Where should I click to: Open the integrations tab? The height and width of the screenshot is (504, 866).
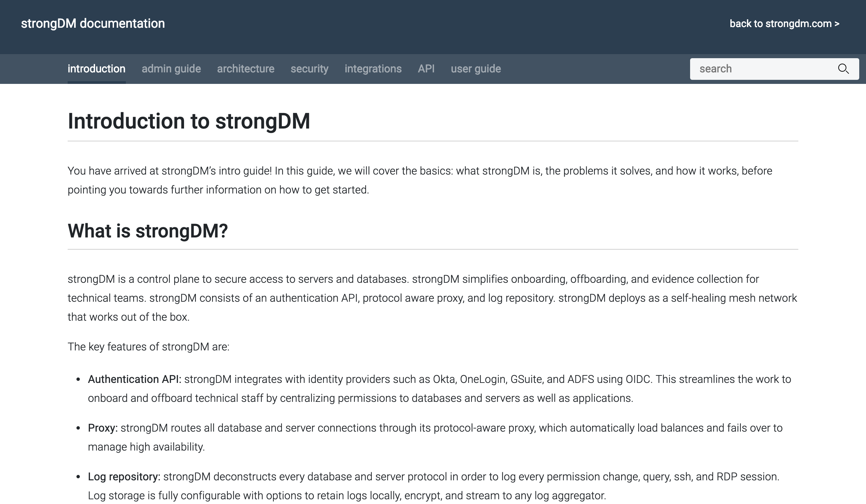[x=373, y=69]
